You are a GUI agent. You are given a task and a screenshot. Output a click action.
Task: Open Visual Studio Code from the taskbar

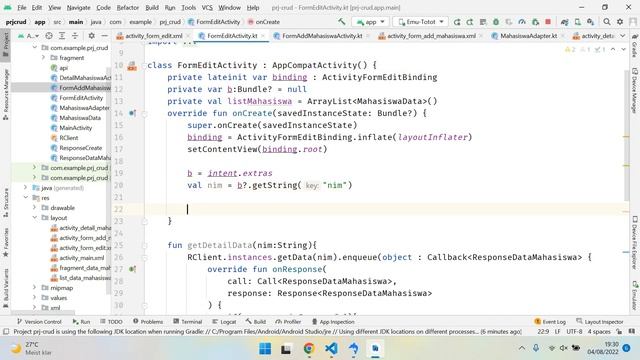tap(331, 349)
